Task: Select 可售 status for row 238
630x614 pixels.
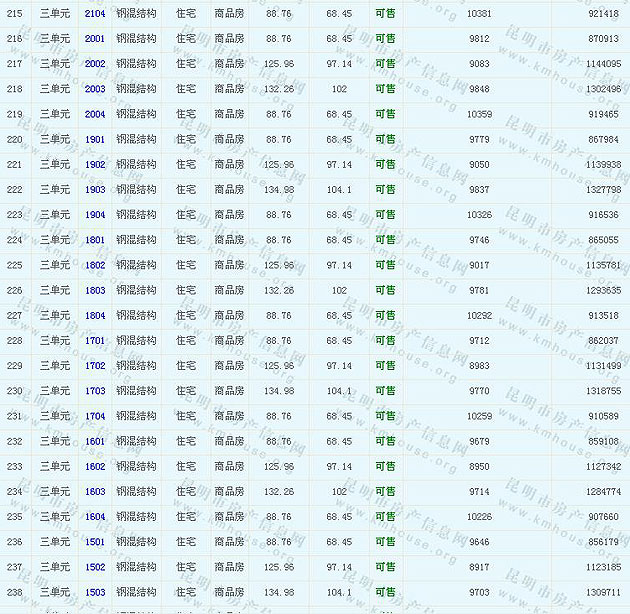Action: (x=385, y=592)
